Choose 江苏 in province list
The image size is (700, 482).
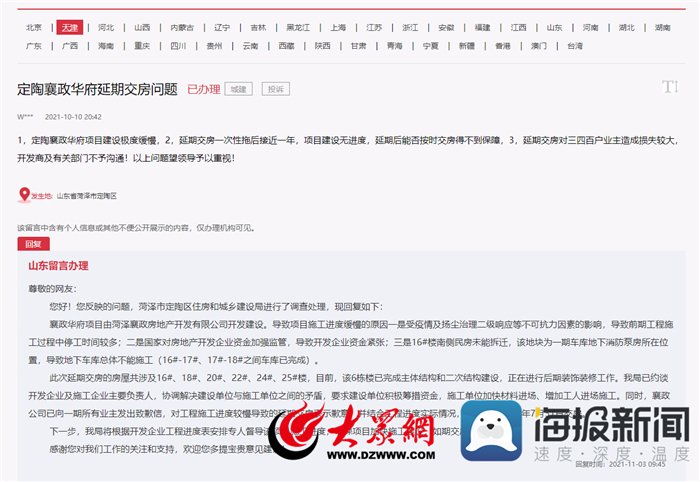point(374,28)
